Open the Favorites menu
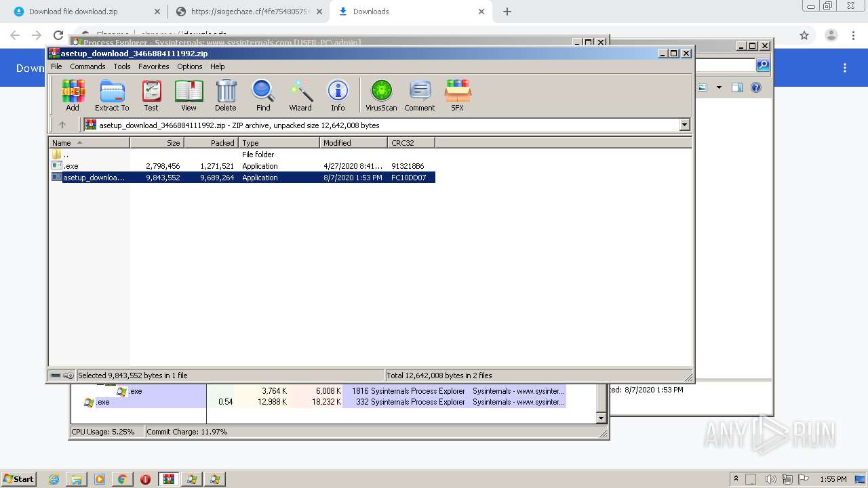The height and width of the screenshot is (488, 868). coord(154,66)
